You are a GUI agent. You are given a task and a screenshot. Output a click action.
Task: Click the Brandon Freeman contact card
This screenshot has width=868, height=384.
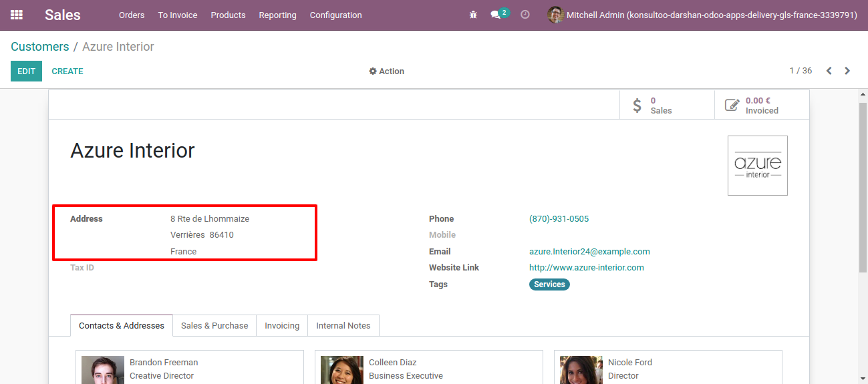189,367
